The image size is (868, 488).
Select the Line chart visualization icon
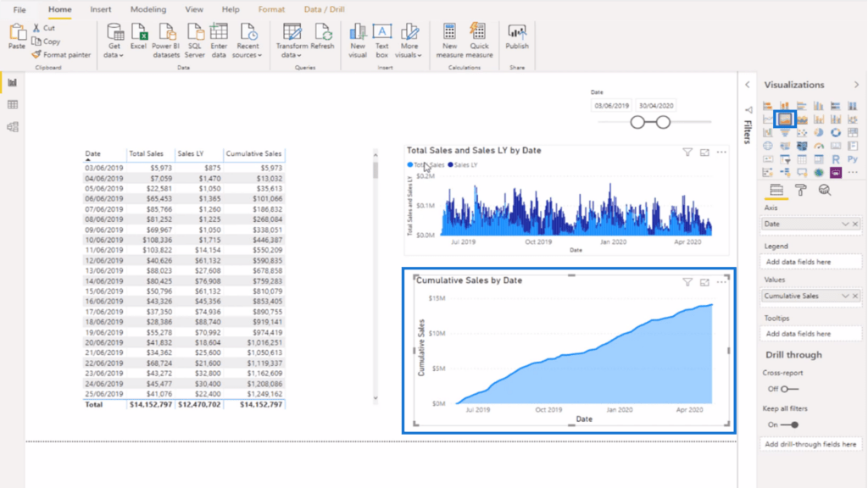pos(768,119)
